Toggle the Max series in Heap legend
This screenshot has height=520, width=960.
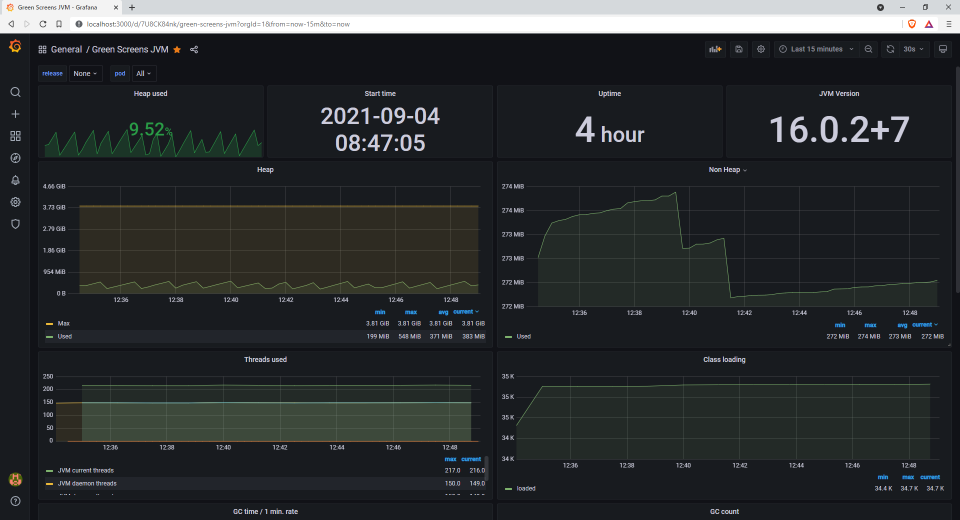pyautogui.click(x=64, y=323)
